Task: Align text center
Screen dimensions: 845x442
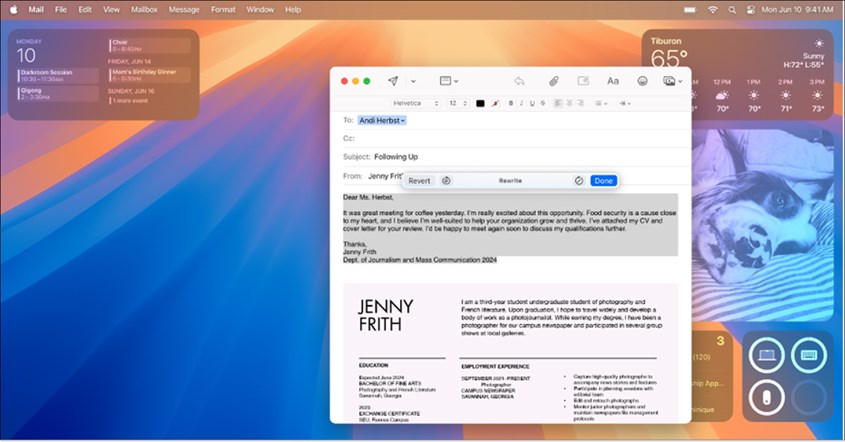Action: click(x=569, y=103)
